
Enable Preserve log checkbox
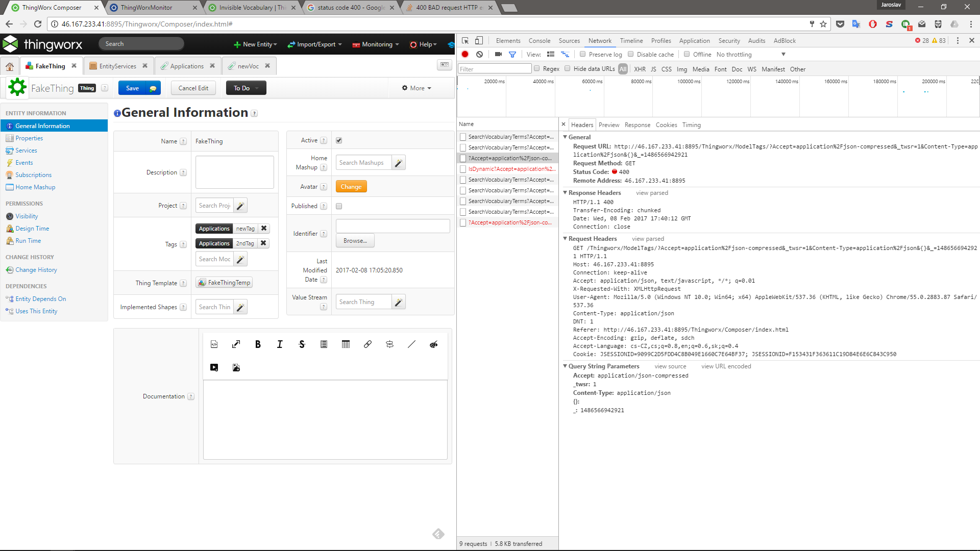coord(582,55)
